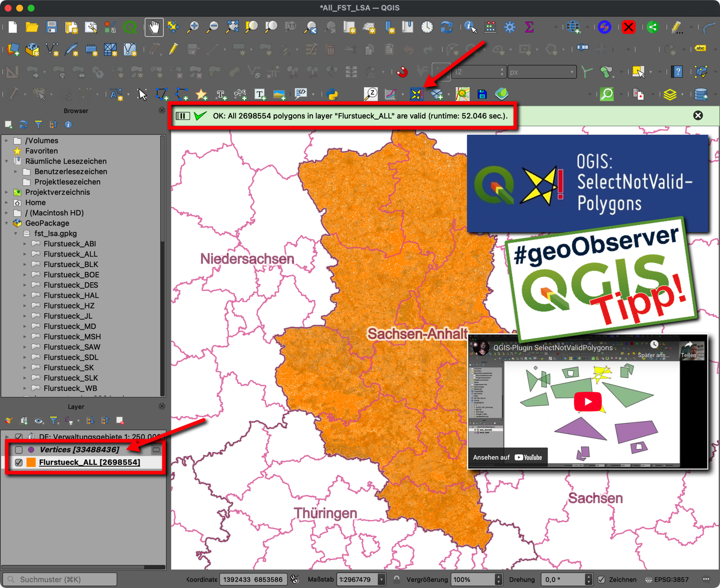Screen dimensions: 720x588
Task: Refresh the Browser panel
Action: click(x=24, y=125)
